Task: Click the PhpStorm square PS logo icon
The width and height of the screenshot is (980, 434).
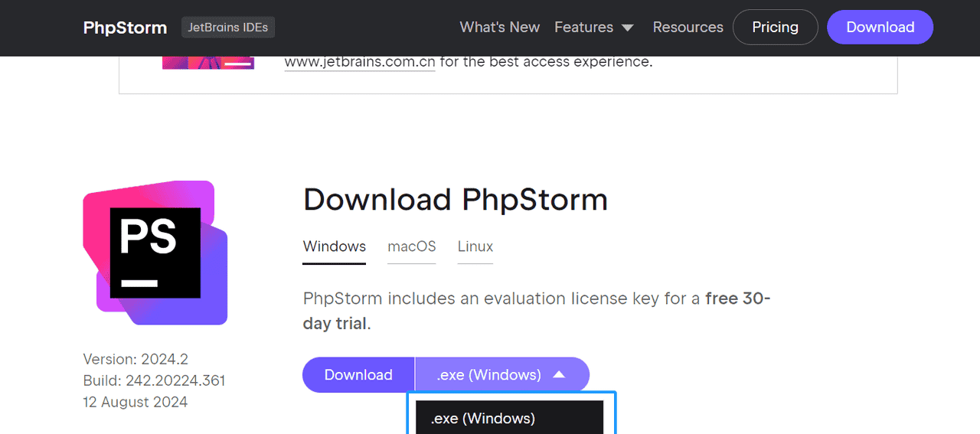Action: tap(155, 253)
